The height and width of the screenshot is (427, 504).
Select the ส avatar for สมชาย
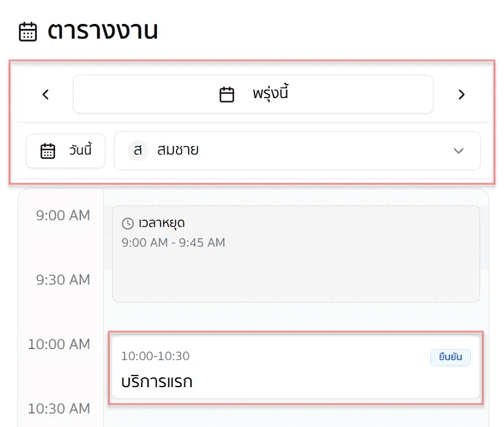pos(136,150)
